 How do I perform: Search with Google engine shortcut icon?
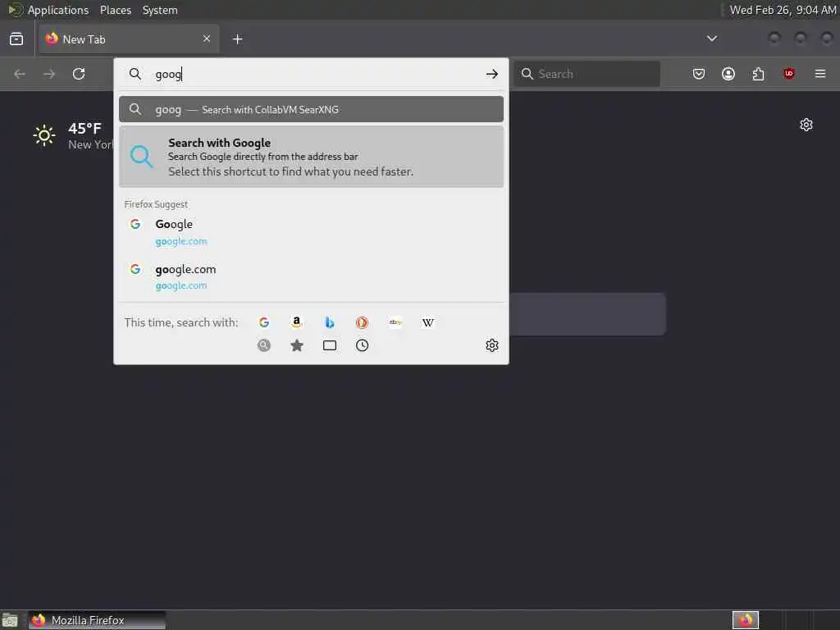[x=264, y=322]
